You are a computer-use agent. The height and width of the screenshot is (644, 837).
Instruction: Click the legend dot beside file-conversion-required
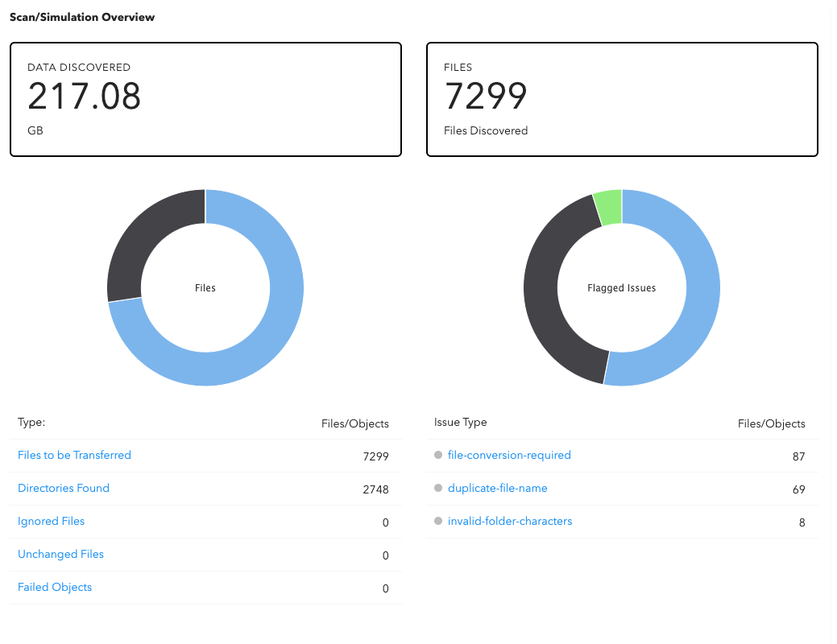pyautogui.click(x=438, y=455)
